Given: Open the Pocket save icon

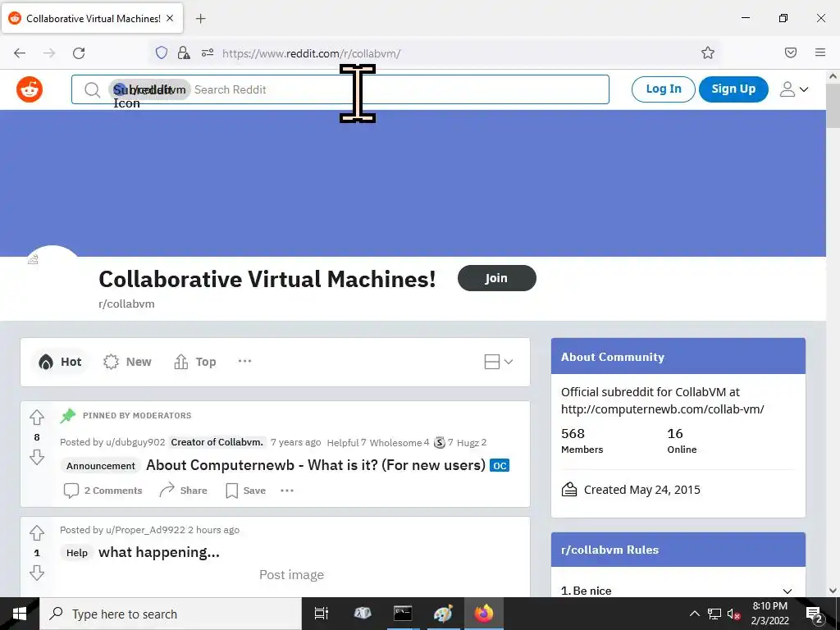Looking at the screenshot, I should (791, 52).
